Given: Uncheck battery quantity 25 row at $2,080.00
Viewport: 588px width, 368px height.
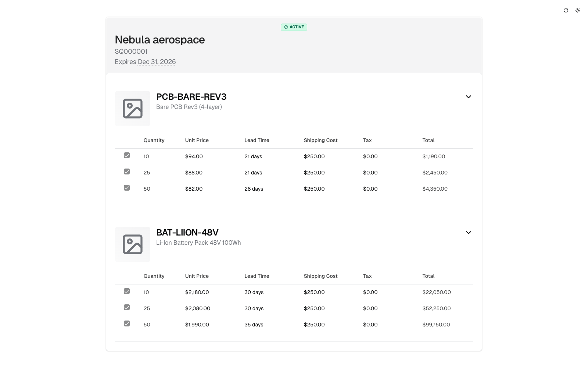Looking at the screenshot, I should click(x=127, y=307).
